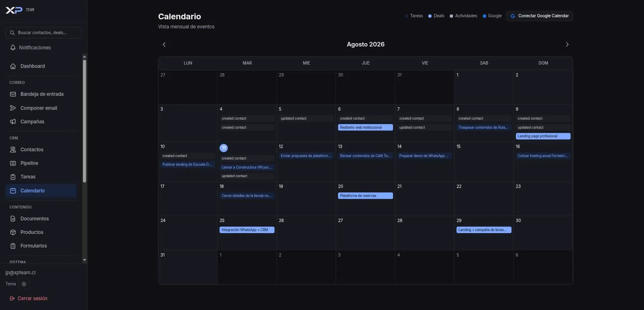Click the Tareas legend color dot

[x=407, y=16]
